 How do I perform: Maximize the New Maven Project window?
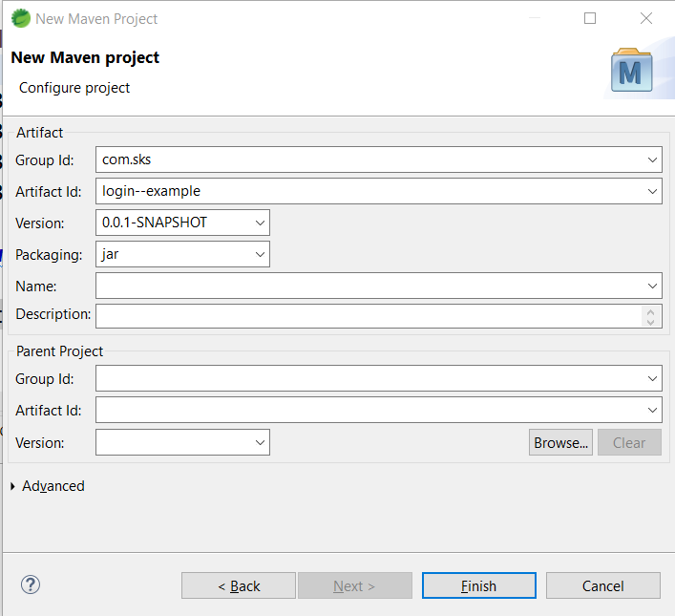(590, 18)
